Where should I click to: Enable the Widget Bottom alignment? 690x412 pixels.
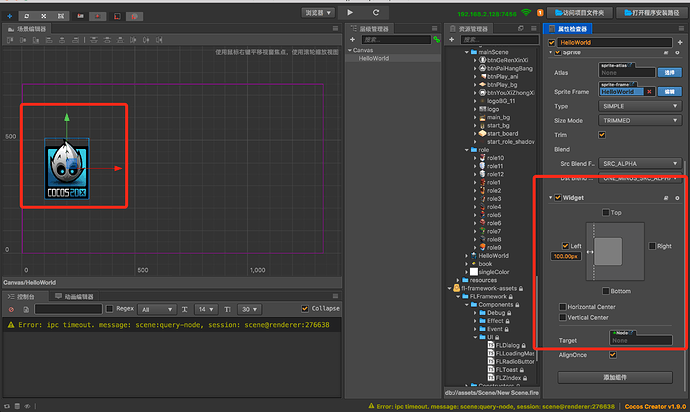pos(606,291)
